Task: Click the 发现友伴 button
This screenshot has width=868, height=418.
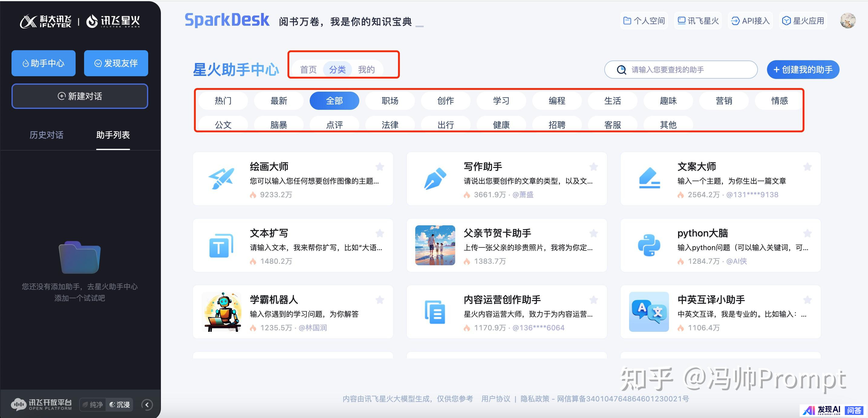Action: tap(116, 64)
